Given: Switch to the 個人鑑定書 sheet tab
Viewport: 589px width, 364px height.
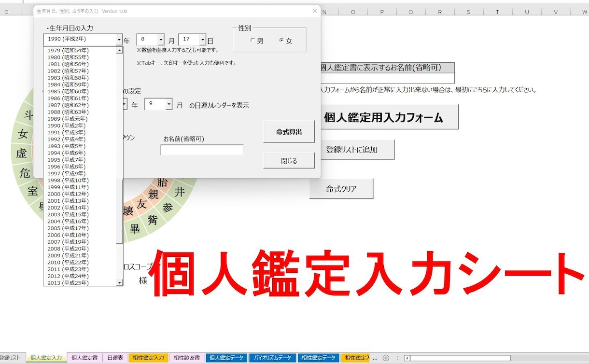Looking at the screenshot, I should point(84,358).
